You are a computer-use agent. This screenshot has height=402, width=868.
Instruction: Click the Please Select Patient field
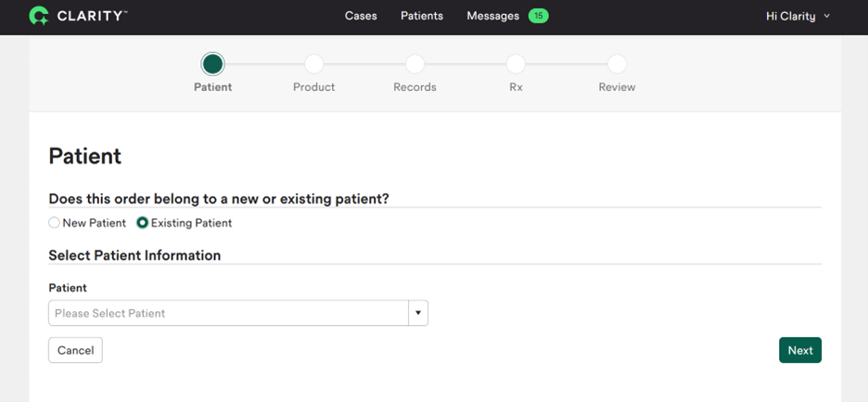[228, 313]
